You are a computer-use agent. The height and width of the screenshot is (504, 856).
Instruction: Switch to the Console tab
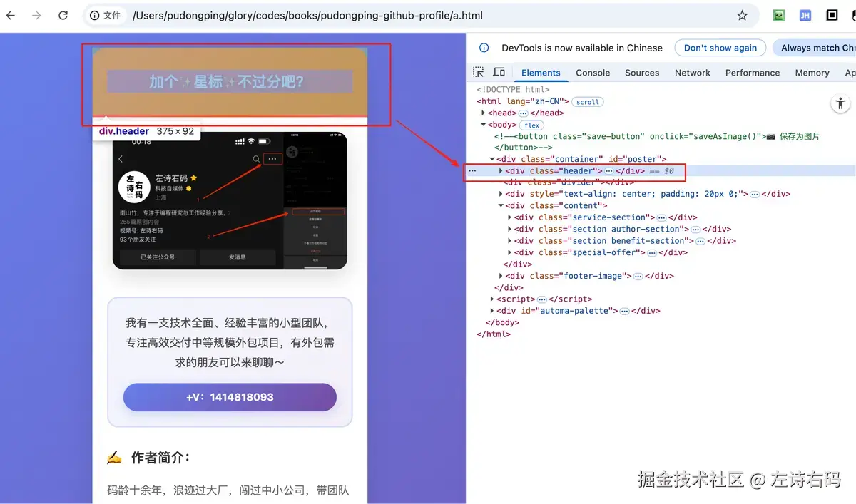[x=593, y=73]
